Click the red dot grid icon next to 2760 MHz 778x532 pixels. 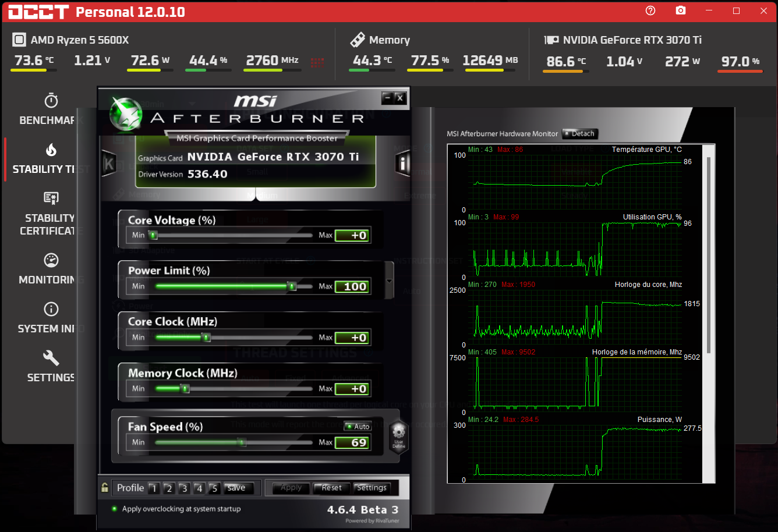tap(317, 61)
